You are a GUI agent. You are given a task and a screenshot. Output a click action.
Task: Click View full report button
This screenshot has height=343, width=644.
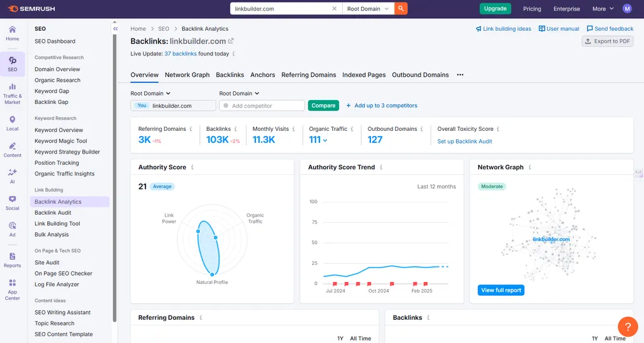tap(501, 290)
